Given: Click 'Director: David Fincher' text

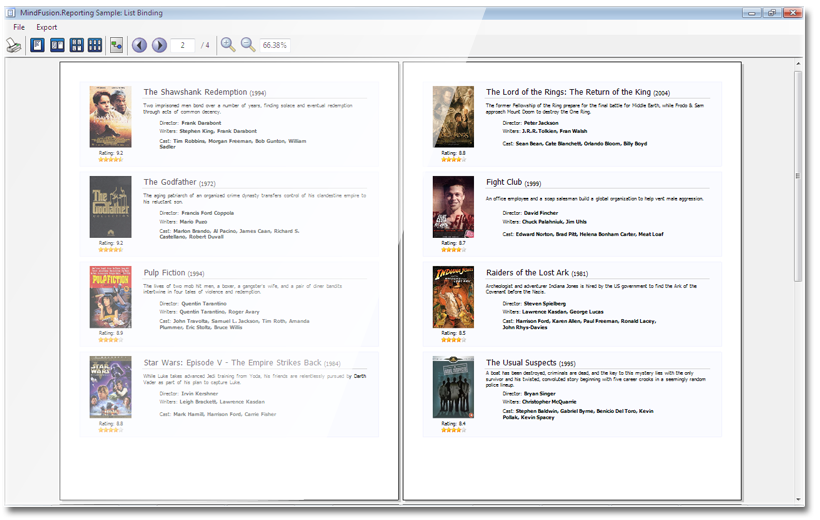Looking at the screenshot, I should 530,213.
